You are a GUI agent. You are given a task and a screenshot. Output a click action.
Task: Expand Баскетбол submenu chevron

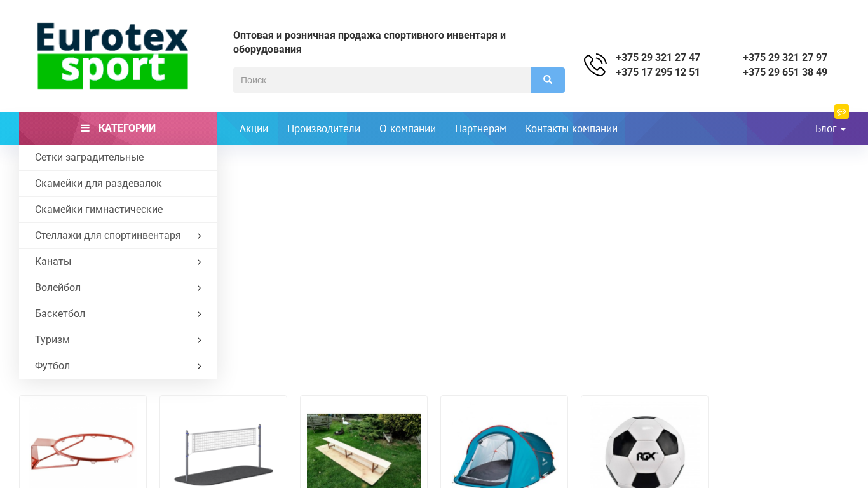click(x=199, y=315)
